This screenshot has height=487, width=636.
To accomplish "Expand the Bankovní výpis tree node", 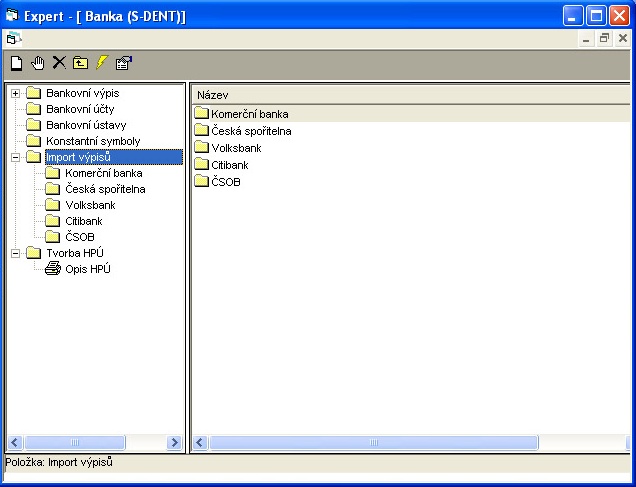I will coord(15,93).
